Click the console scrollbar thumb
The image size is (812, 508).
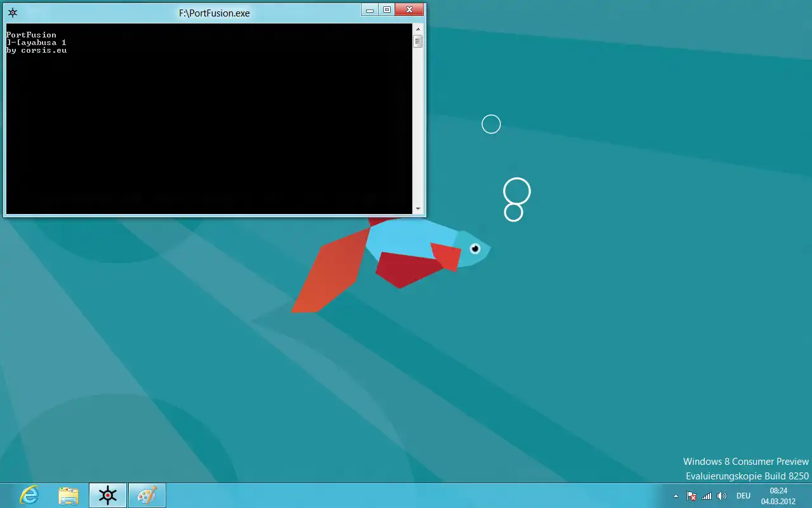click(x=417, y=41)
